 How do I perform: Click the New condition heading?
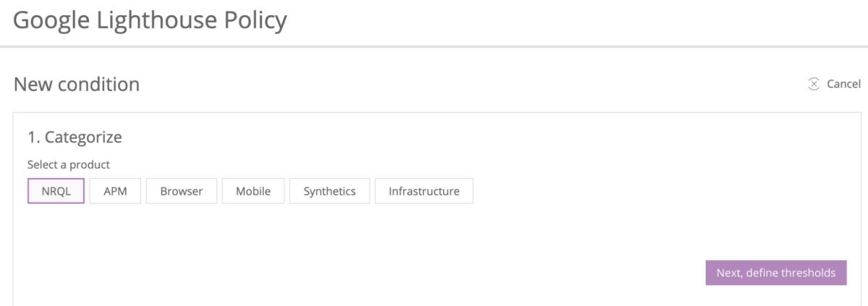[x=77, y=85]
